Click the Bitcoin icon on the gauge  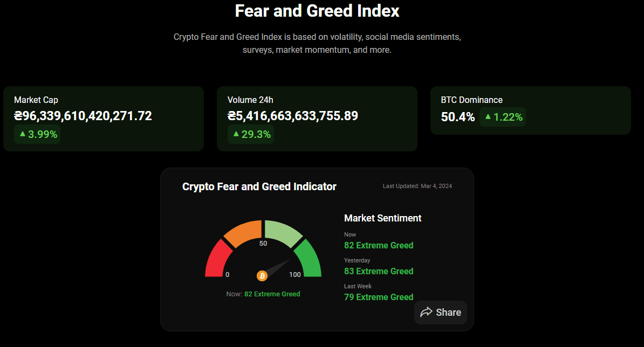click(262, 276)
